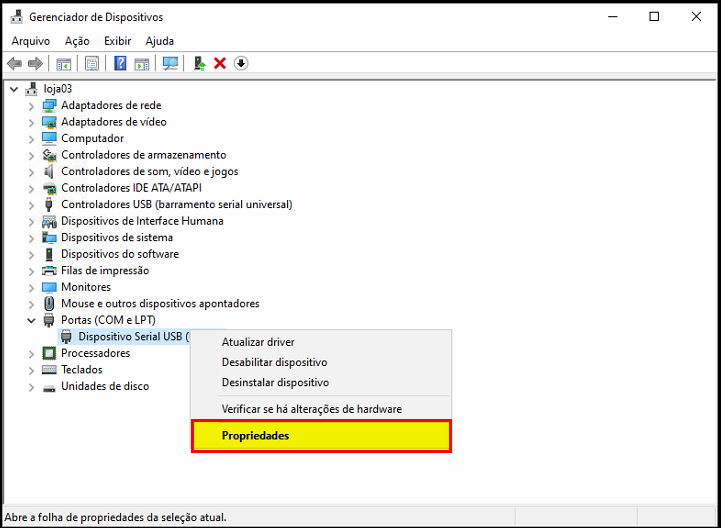Click the Teclados keyboard icon

49,370
